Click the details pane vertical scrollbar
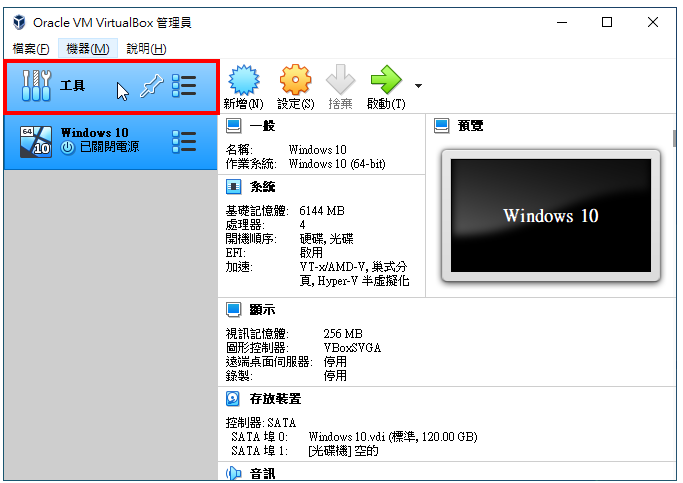The image size is (683, 483). (x=674, y=139)
